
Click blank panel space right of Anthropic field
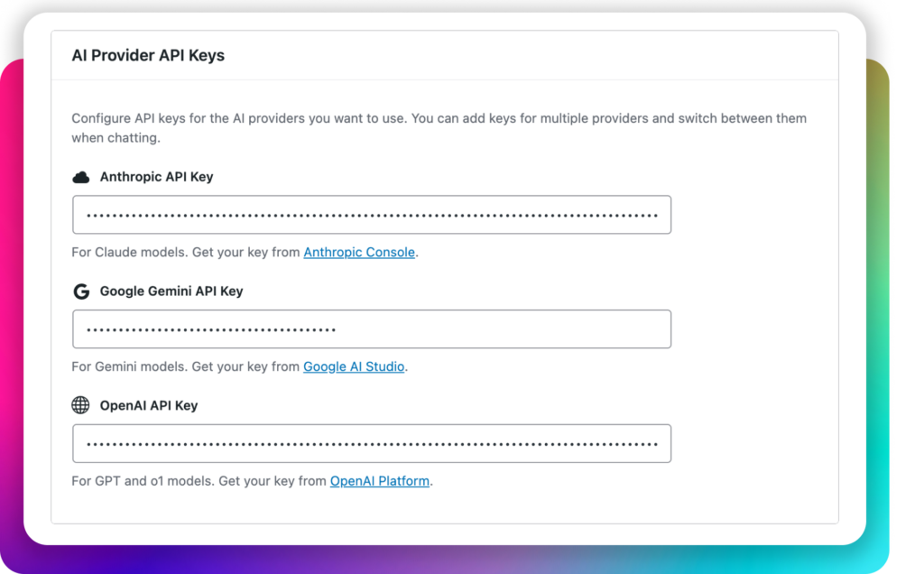tap(753, 215)
